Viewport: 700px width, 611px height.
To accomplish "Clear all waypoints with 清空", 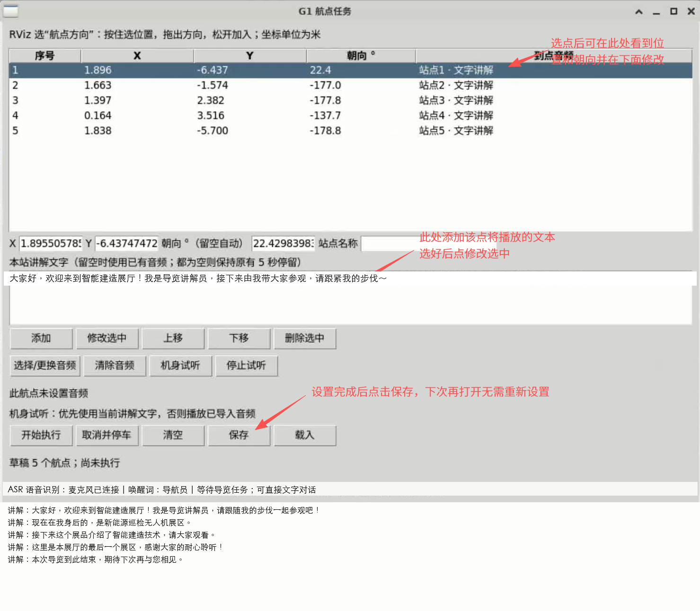I will 173,436.
